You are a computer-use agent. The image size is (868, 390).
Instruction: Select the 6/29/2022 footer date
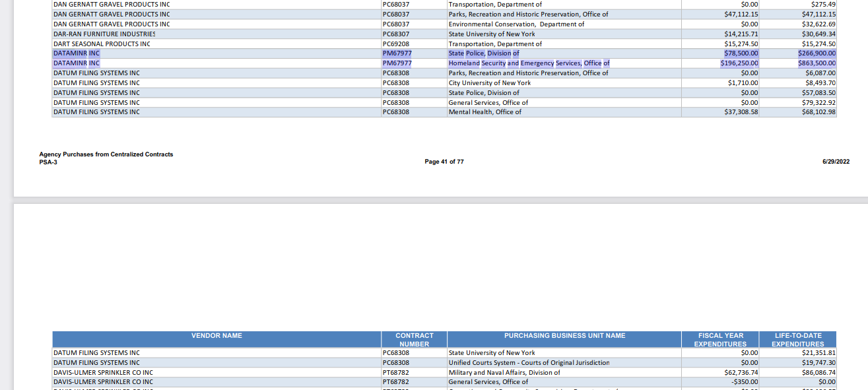[x=836, y=162]
